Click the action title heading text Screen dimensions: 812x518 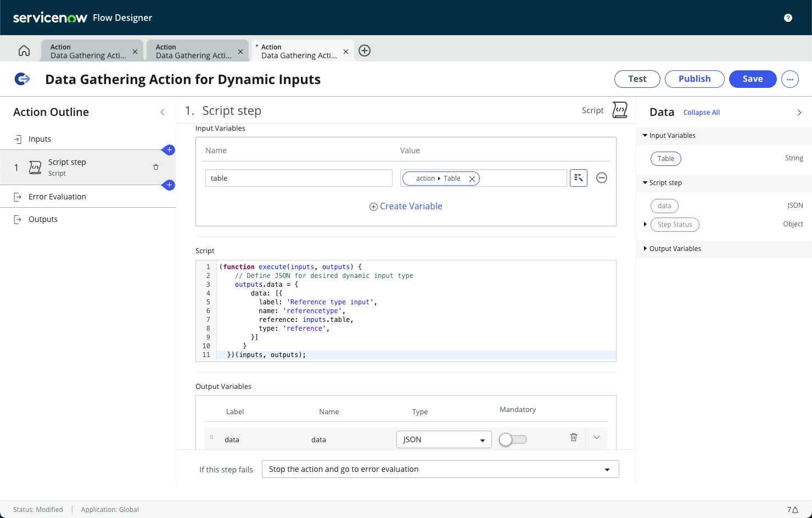(x=183, y=80)
